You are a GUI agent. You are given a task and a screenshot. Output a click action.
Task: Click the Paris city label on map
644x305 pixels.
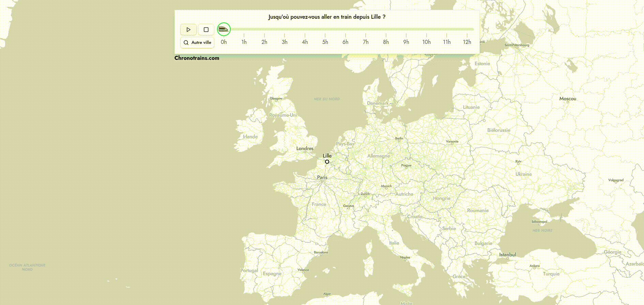(x=322, y=177)
